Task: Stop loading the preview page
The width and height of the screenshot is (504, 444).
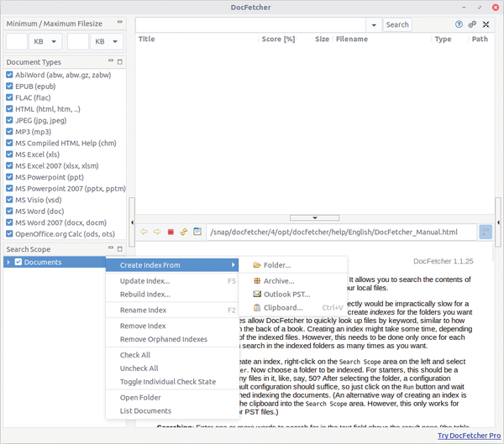Action: pyautogui.click(x=171, y=232)
